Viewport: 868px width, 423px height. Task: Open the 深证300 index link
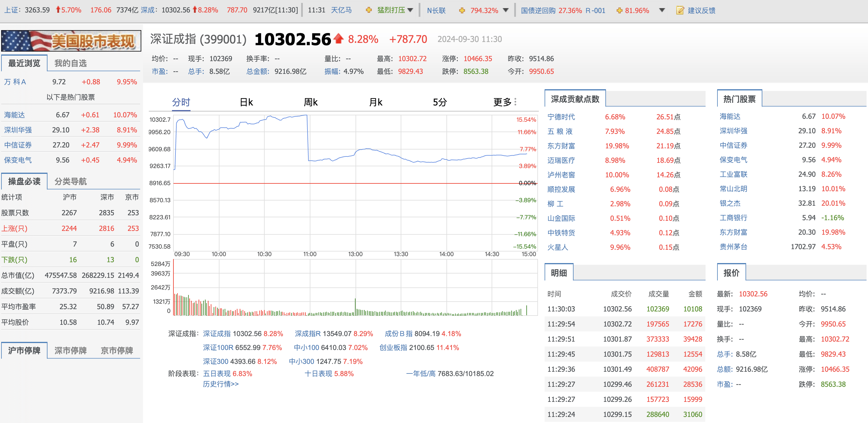(216, 361)
